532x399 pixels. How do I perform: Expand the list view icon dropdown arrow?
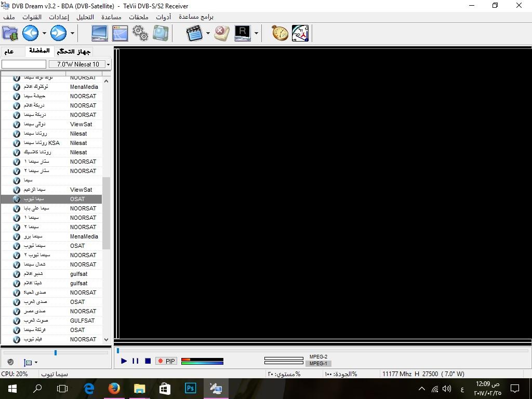click(x=36, y=363)
